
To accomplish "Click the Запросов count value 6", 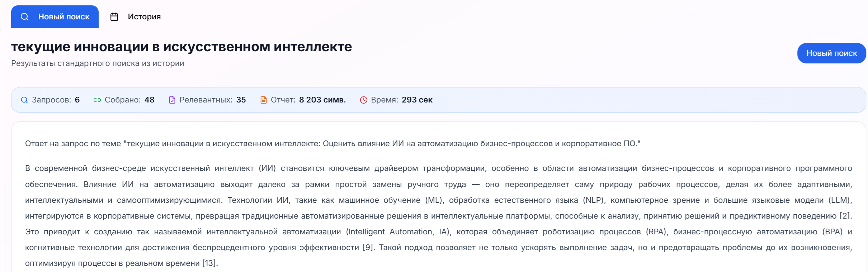I will 77,100.
